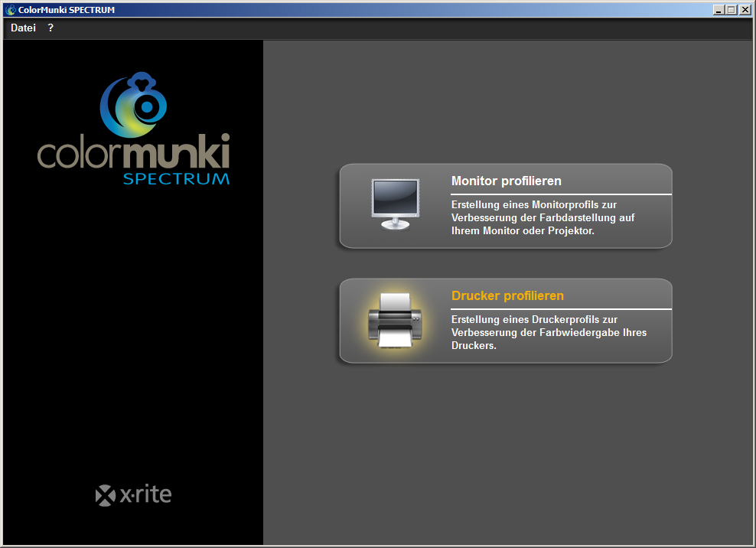Click the ColorMunki app icon in the title bar
The width and height of the screenshot is (756, 548).
11,10
